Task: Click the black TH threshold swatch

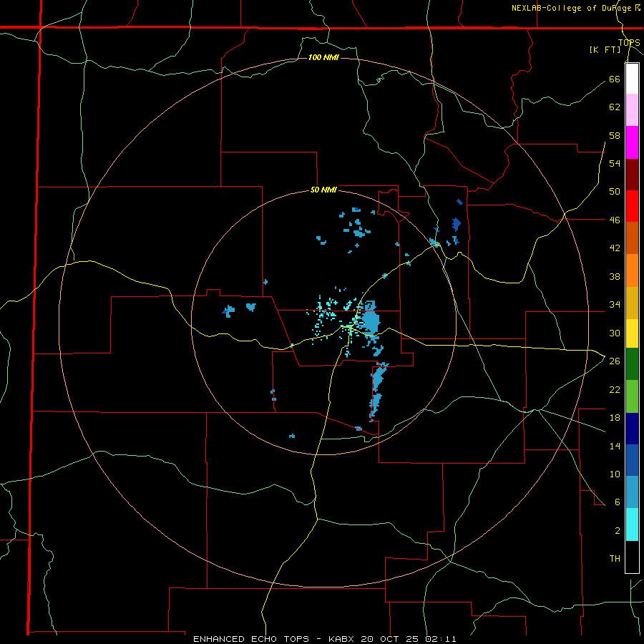Action: pyautogui.click(x=632, y=557)
